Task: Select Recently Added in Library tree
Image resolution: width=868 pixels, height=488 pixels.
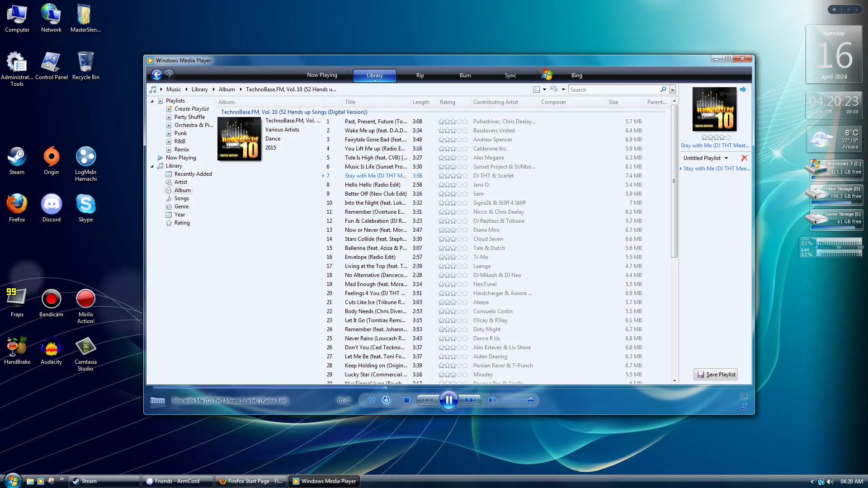Action: [x=193, y=174]
